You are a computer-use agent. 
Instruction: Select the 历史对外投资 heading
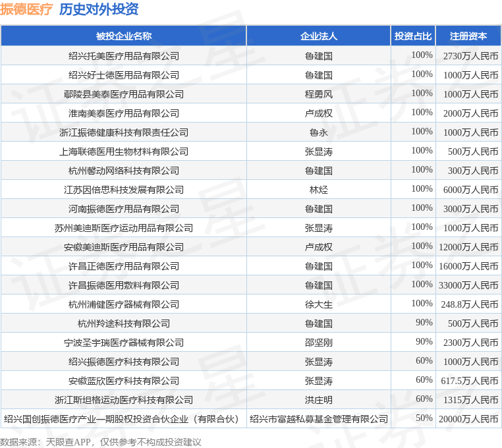click(99, 9)
